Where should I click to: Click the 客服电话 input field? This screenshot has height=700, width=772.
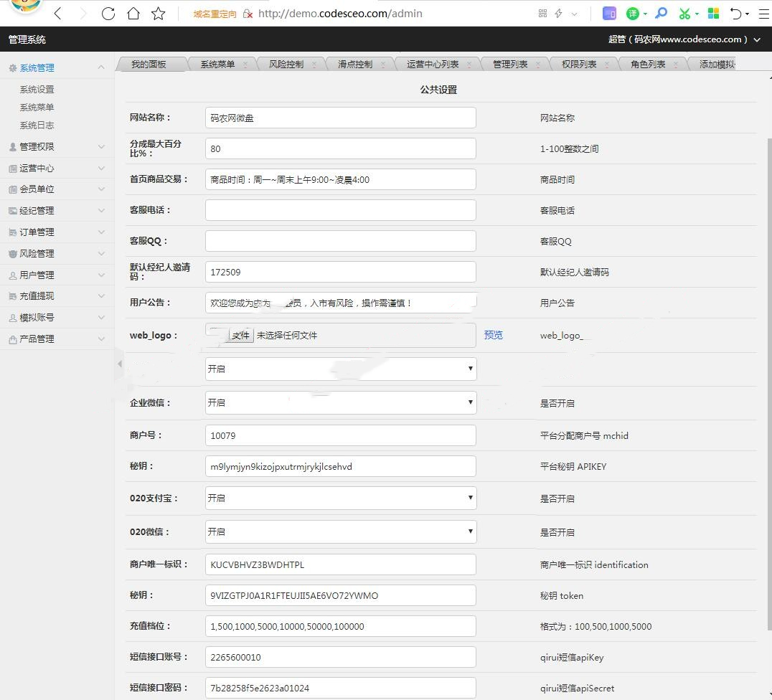pyautogui.click(x=340, y=210)
